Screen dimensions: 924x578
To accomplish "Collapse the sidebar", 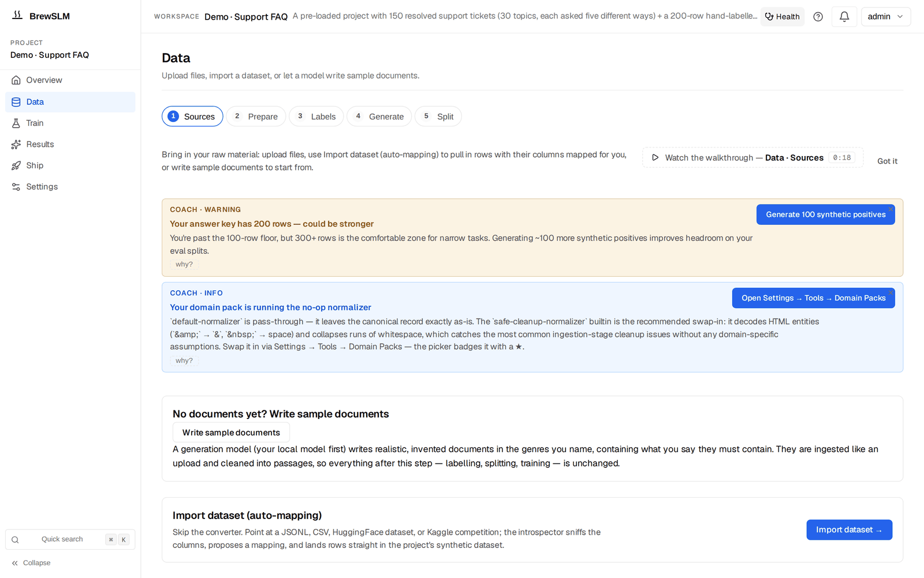I will (x=31, y=563).
